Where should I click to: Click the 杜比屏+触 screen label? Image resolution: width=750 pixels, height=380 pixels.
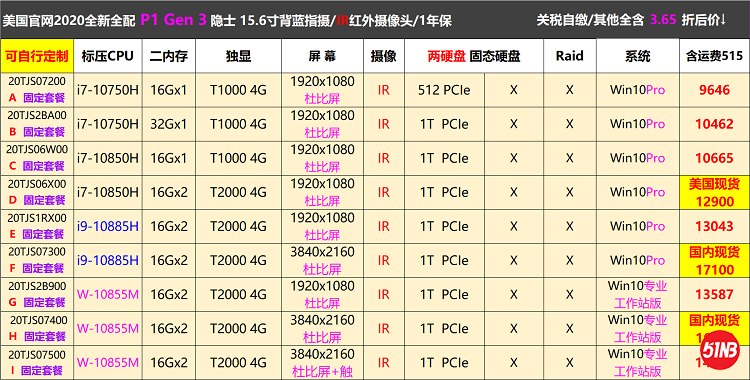tap(322, 371)
